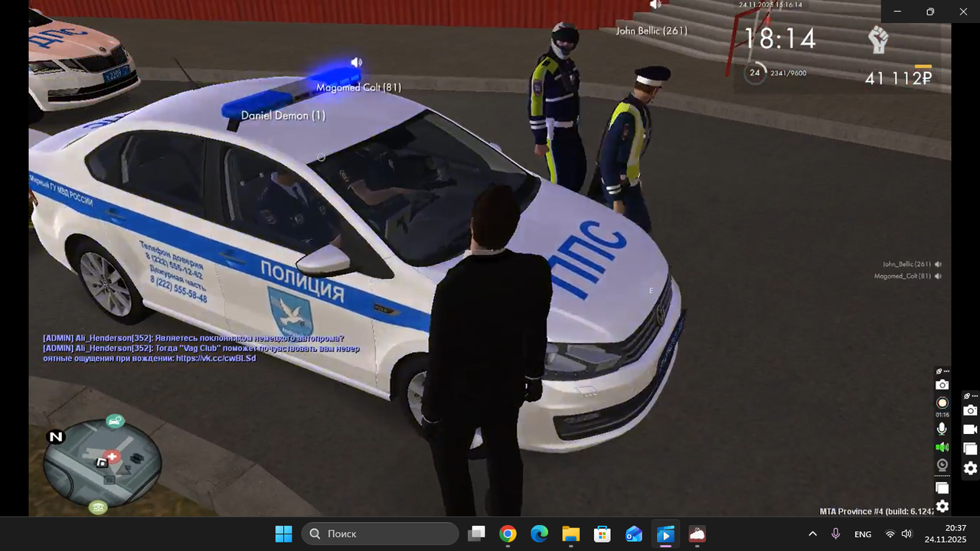
Task: Click the voice speaker icon above Magomed Colt
Action: pyautogui.click(x=356, y=62)
